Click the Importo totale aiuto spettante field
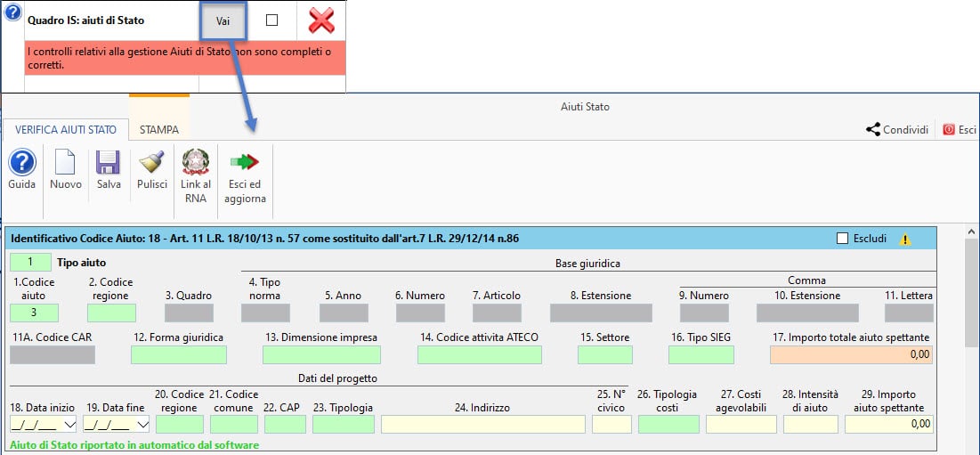This screenshot has width=980, height=455. pyautogui.click(x=851, y=354)
